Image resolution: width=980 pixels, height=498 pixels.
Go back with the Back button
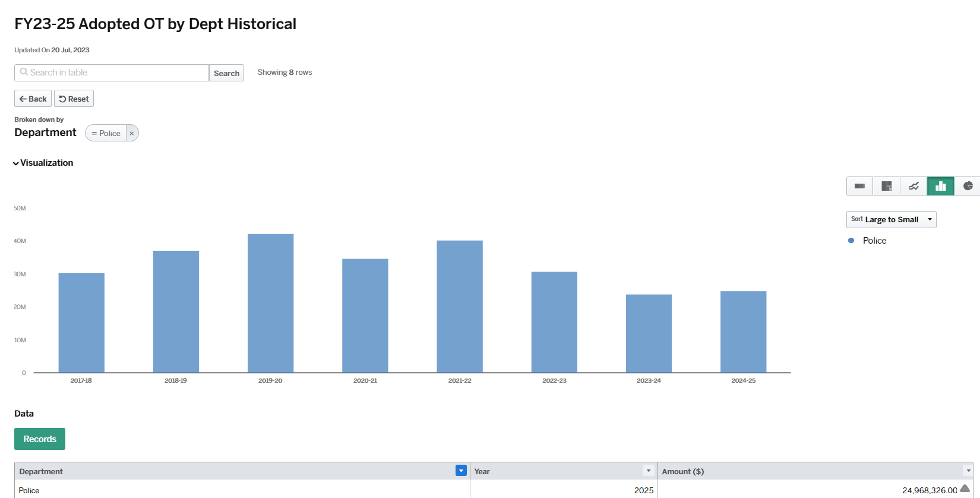[x=33, y=99]
